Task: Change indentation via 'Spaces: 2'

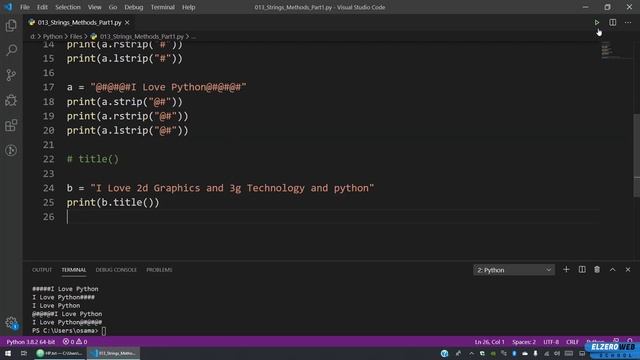Action: 524,342
